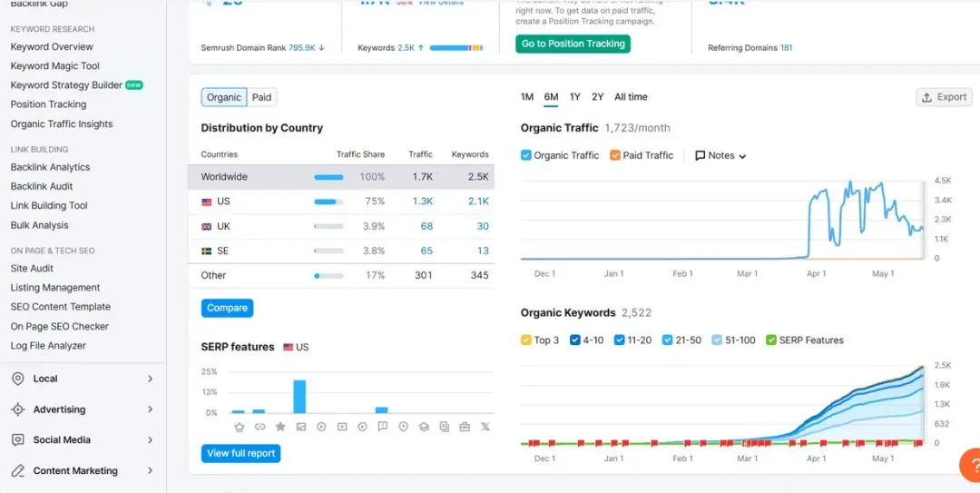Expand the Advertising section chevron

point(150,409)
